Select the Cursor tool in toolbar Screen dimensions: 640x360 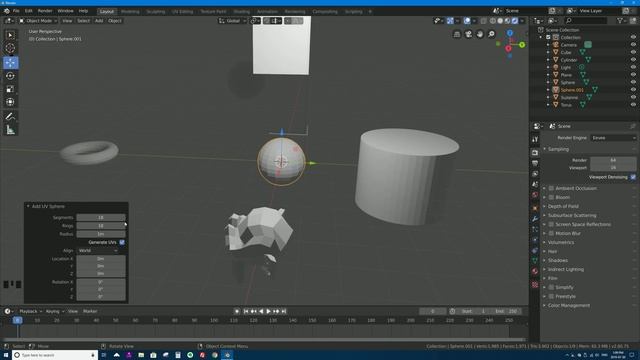coord(10,48)
